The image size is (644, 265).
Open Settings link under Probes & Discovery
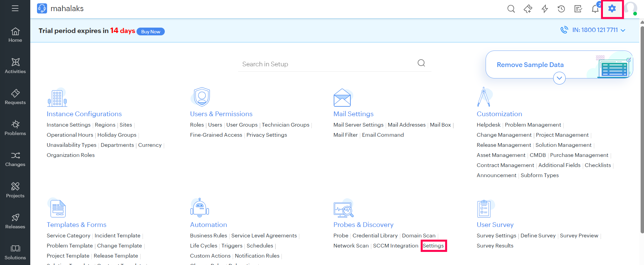pos(433,246)
